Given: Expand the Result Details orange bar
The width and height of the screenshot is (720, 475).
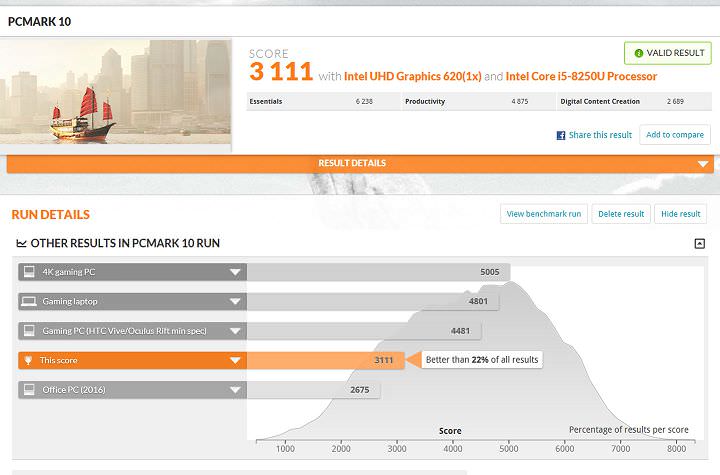Looking at the screenshot, I should point(703,164).
